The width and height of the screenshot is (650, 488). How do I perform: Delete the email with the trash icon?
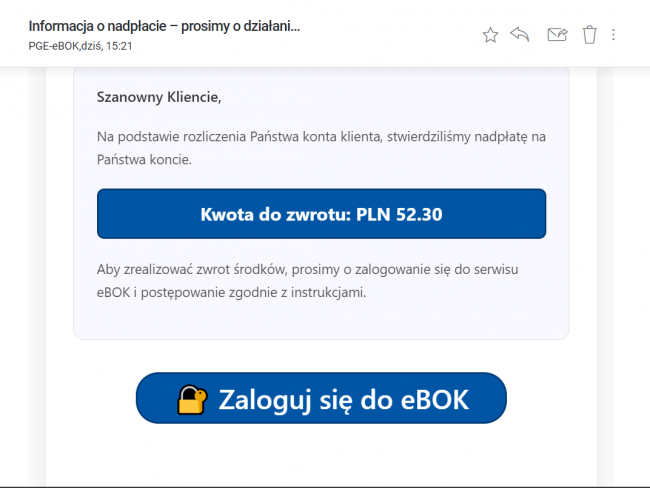(589, 35)
